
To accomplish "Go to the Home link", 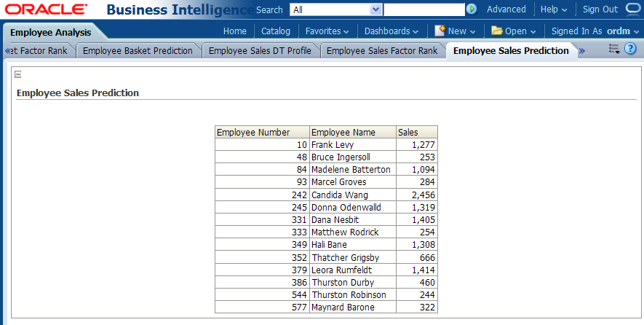I will 234,31.
